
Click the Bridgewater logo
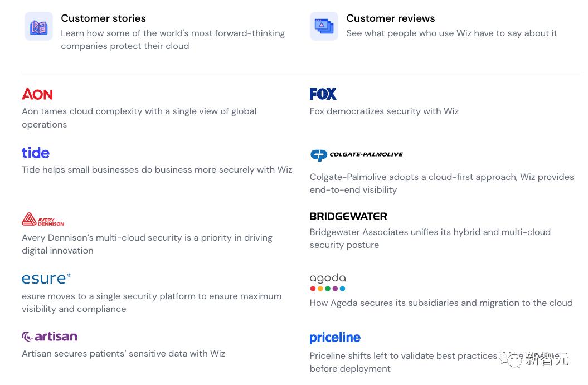(348, 216)
